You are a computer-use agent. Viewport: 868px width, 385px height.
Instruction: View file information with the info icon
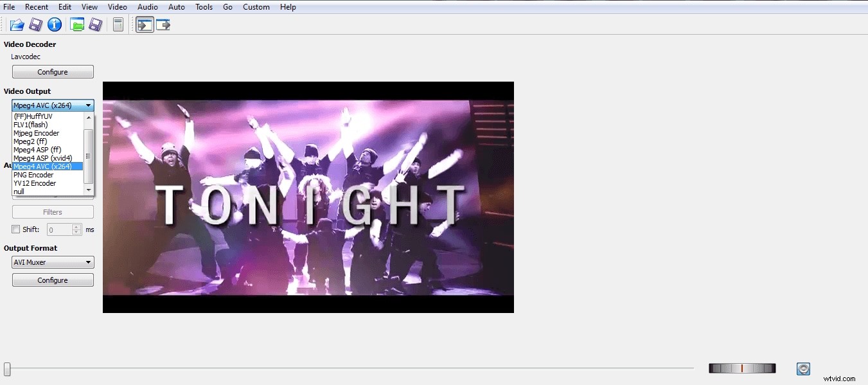(55, 24)
